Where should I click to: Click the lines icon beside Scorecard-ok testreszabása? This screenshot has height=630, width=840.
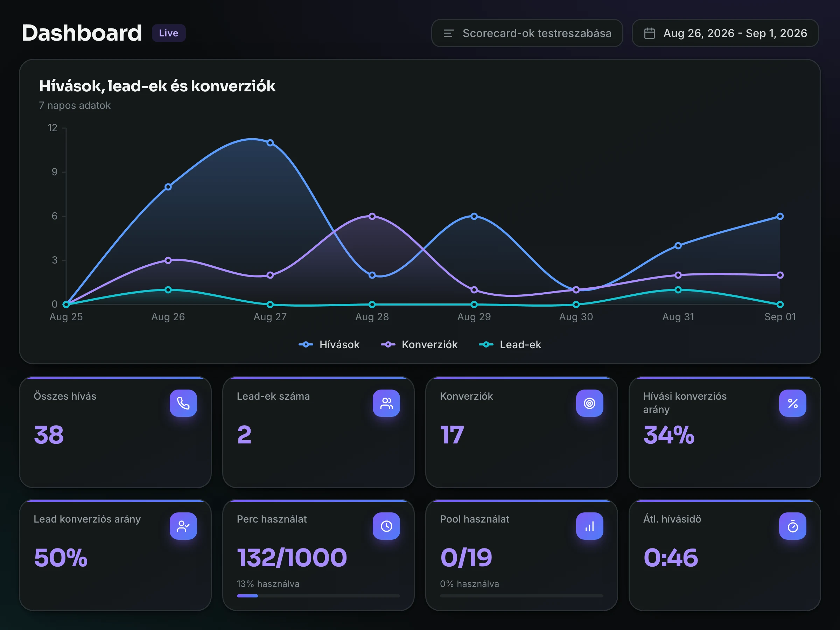(x=448, y=33)
